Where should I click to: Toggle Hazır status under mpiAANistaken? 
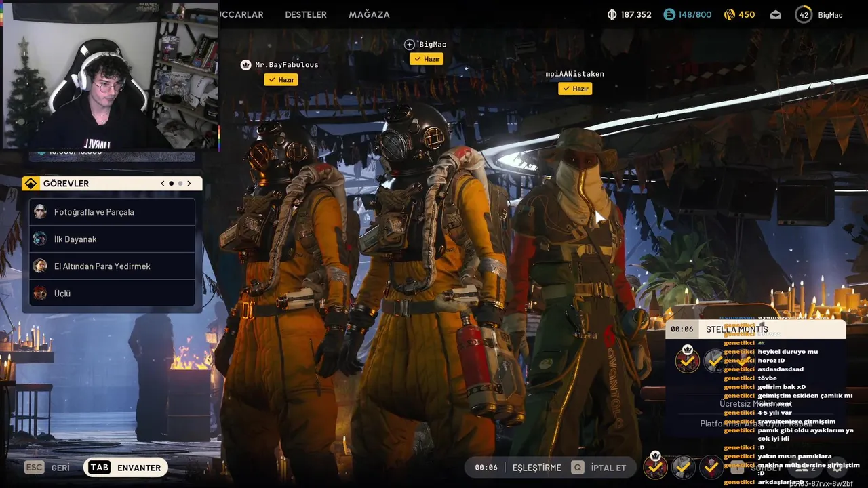(x=575, y=89)
